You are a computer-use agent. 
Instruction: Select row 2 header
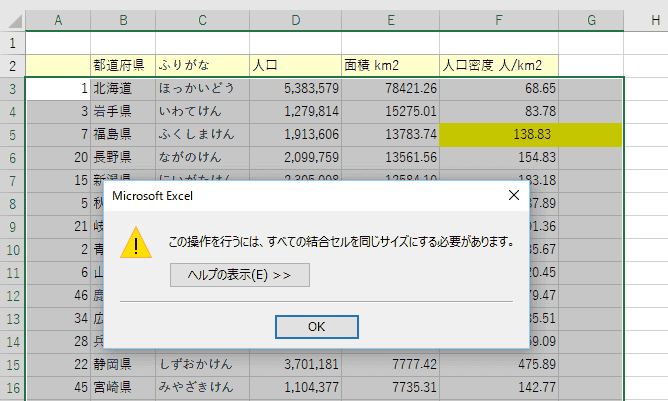tap(13, 66)
